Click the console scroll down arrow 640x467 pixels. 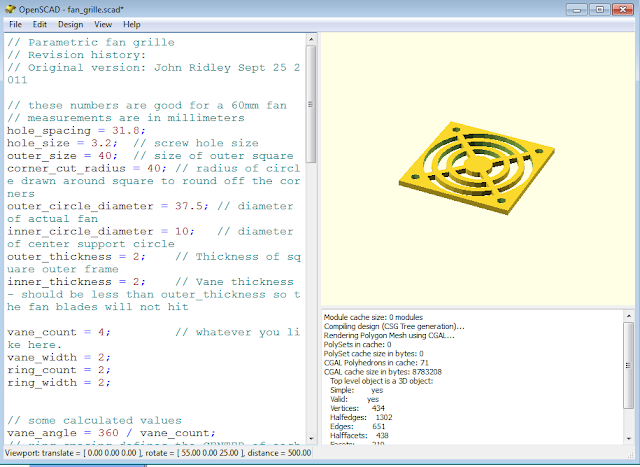pyautogui.click(x=629, y=439)
